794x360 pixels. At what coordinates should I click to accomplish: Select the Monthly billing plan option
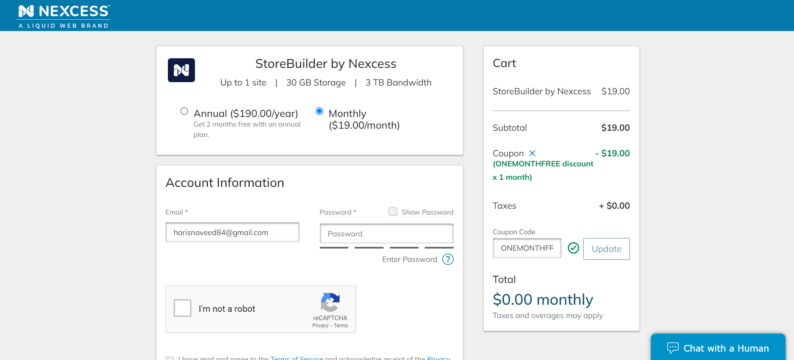[319, 111]
